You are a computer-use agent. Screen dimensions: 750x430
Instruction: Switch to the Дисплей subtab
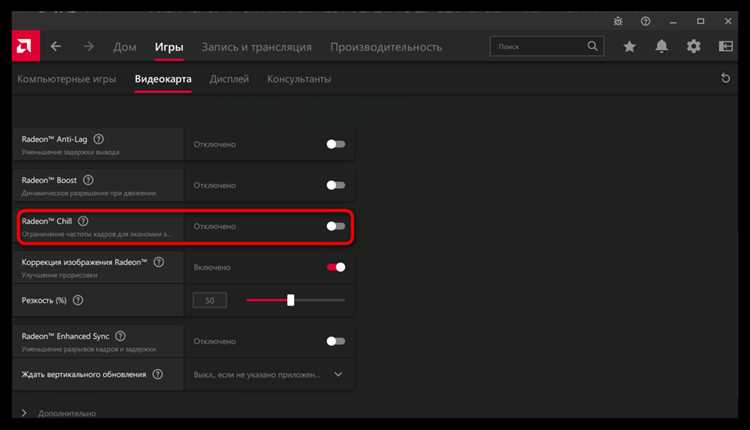229,79
